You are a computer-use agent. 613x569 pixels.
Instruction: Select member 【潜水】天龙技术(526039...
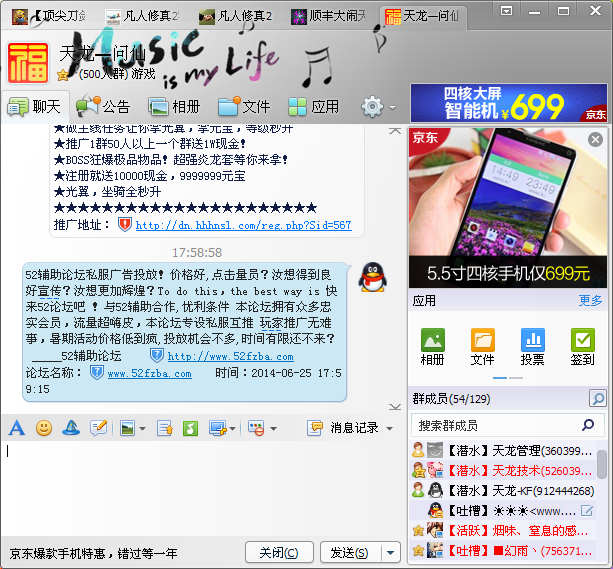[503, 470]
